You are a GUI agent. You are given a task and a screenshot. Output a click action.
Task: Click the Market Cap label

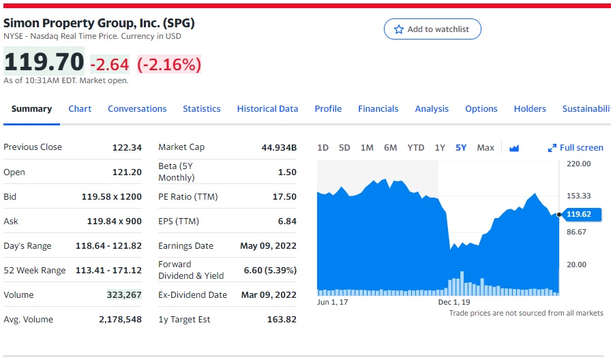point(181,147)
